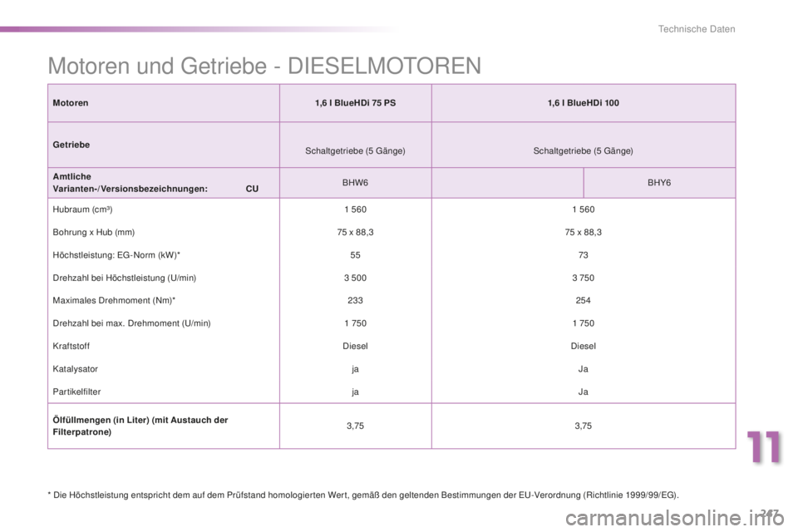Click '1 750' under BlueHDi 75 PS
The image size is (798, 532).
(x=355, y=323)
